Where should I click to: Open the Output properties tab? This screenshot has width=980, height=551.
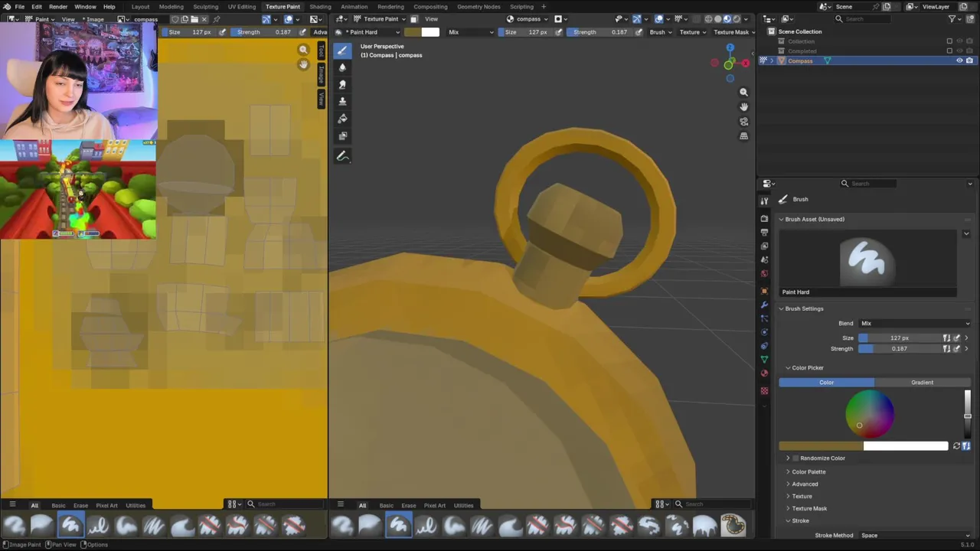point(764,232)
